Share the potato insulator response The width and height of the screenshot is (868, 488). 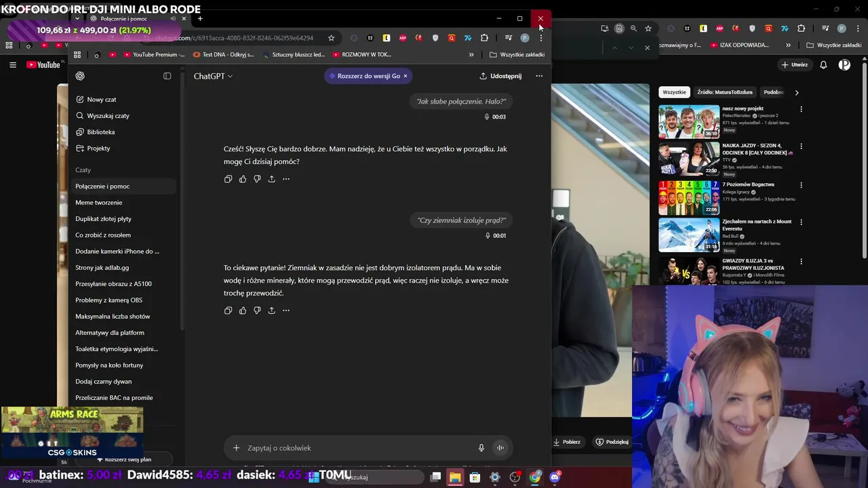[x=271, y=310]
